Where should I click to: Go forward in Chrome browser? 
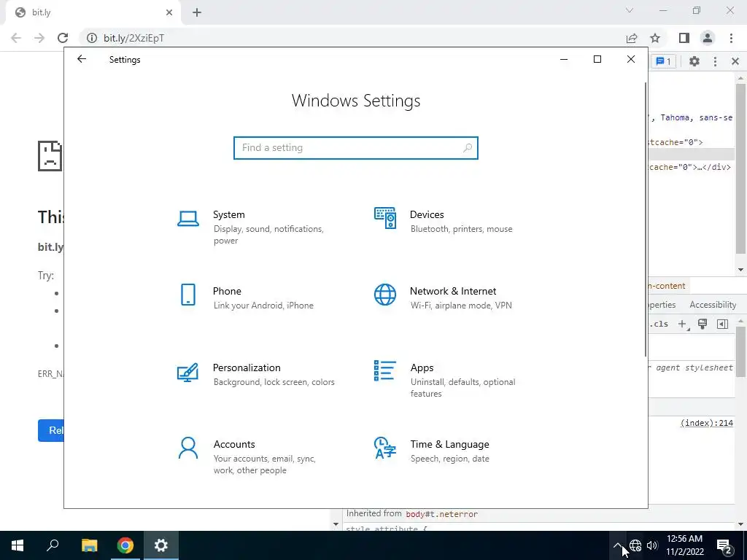click(39, 38)
